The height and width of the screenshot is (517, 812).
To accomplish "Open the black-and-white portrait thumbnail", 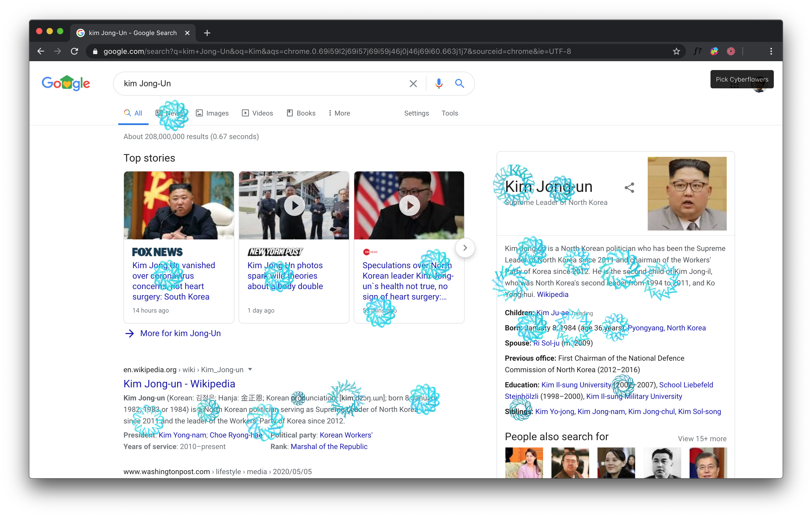I will tap(662, 462).
